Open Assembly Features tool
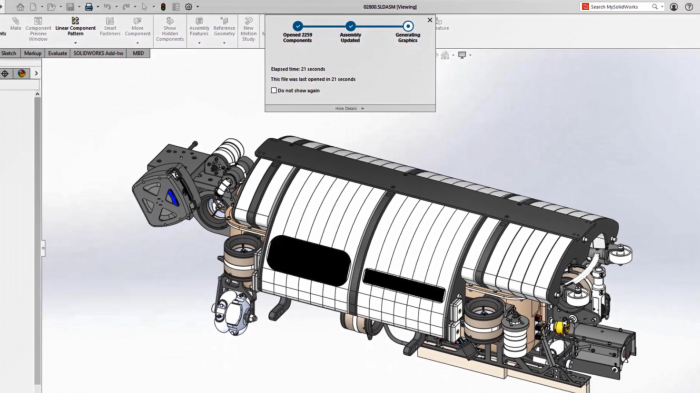700x393 pixels. [199, 27]
